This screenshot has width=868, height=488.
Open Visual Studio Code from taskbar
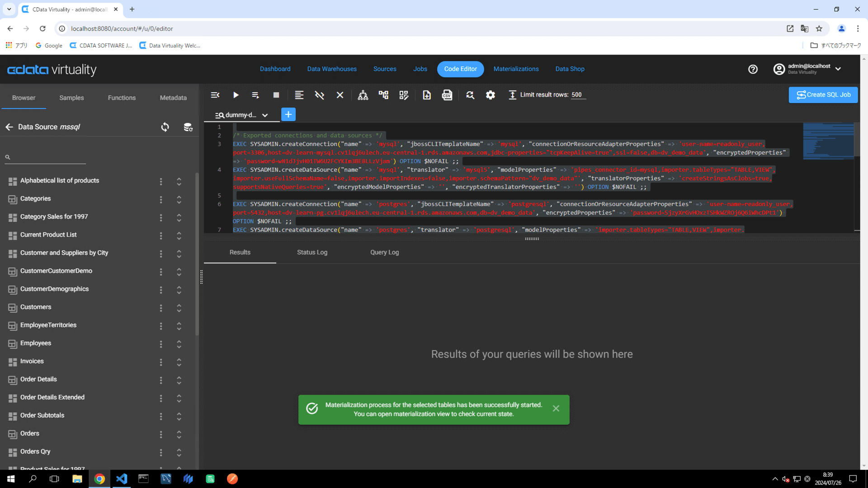coord(122,479)
